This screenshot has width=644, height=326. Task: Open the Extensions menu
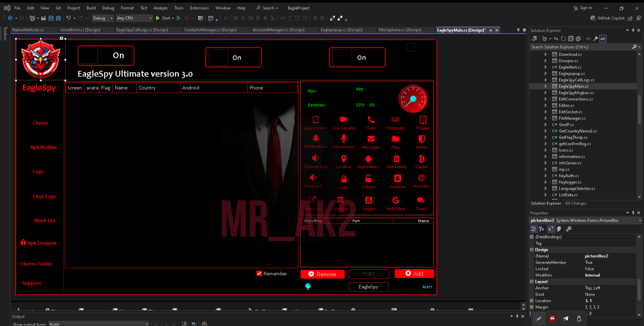click(x=199, y=8)
